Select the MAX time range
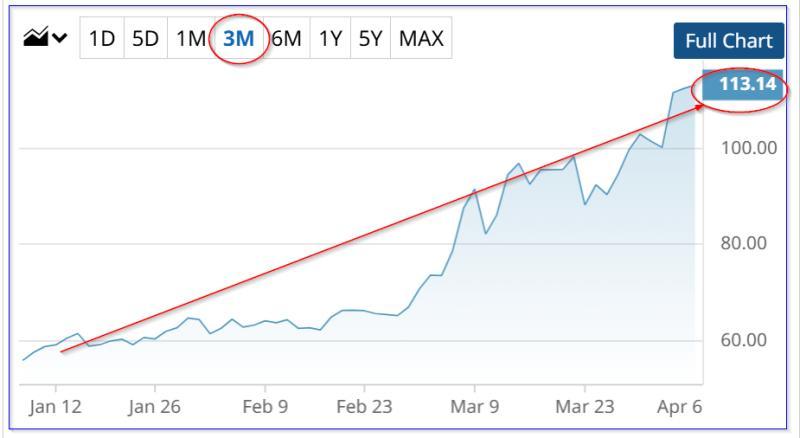 point(421,39)
